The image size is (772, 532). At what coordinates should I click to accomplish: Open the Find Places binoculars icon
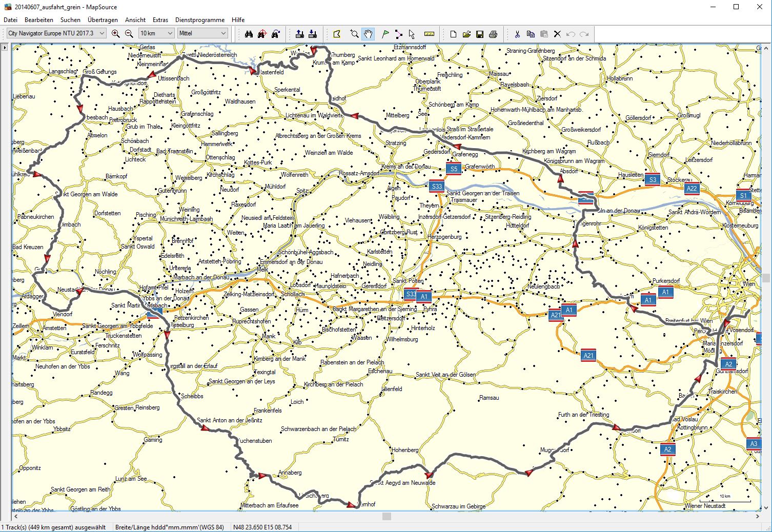249,34
